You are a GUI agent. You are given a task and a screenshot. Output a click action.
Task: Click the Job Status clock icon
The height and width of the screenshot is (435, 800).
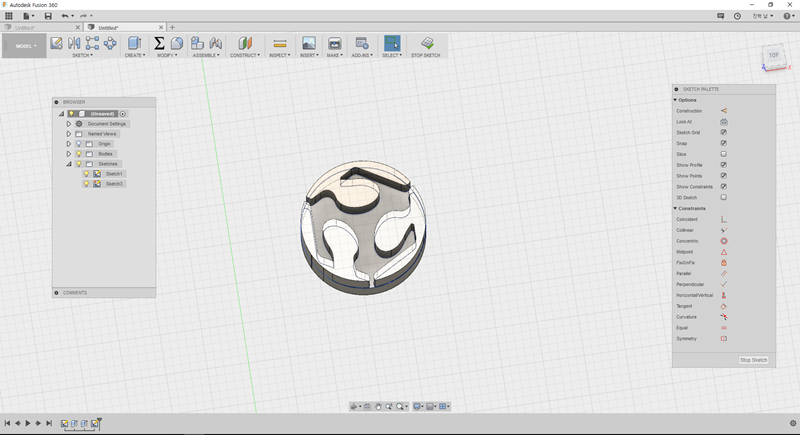(737, 16)
